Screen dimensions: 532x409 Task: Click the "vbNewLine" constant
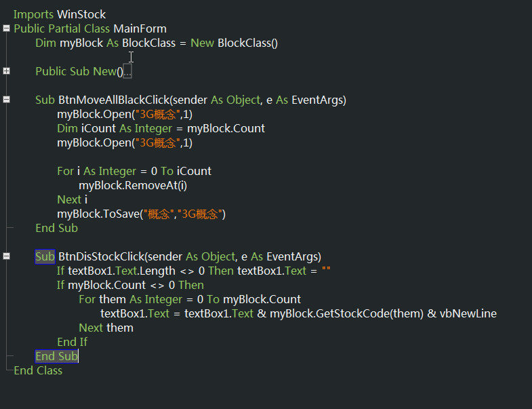pyautogui.click(x=468, y=314)
